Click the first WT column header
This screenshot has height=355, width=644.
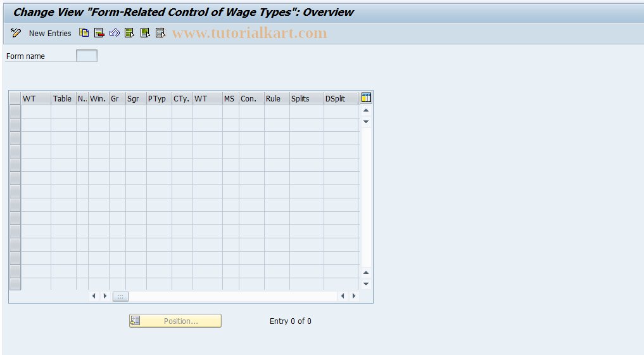pyautogui.click(x=35, y=99)
